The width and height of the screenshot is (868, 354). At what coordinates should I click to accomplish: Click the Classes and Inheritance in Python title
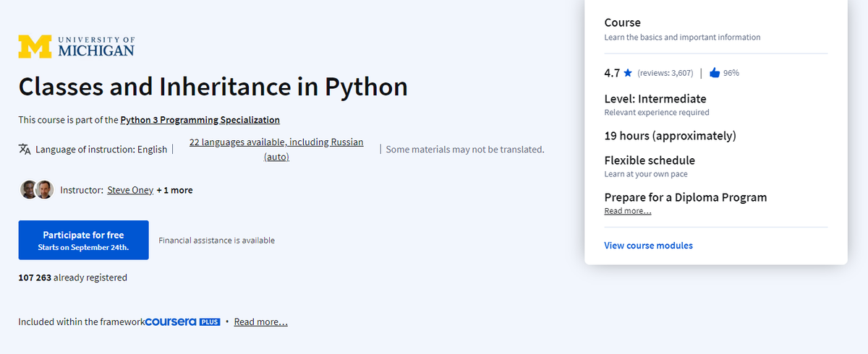pyautogui.click(x=213, y=87)
